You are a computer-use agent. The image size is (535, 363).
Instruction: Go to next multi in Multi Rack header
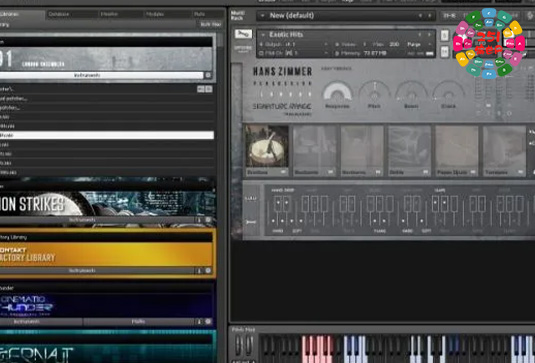tap(430, 16)
